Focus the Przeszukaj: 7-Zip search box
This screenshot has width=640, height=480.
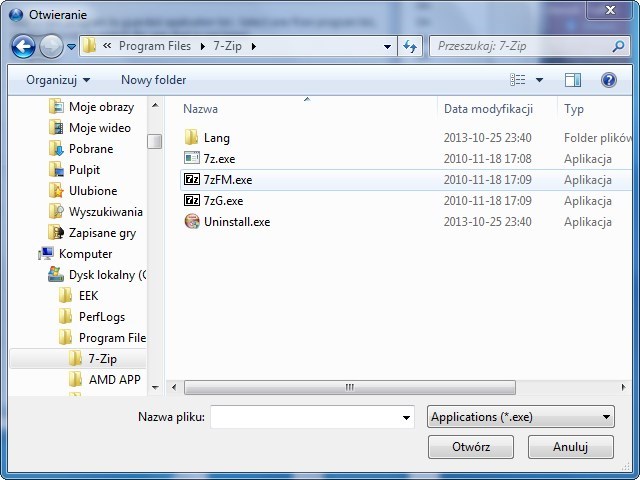click(522, 46)
